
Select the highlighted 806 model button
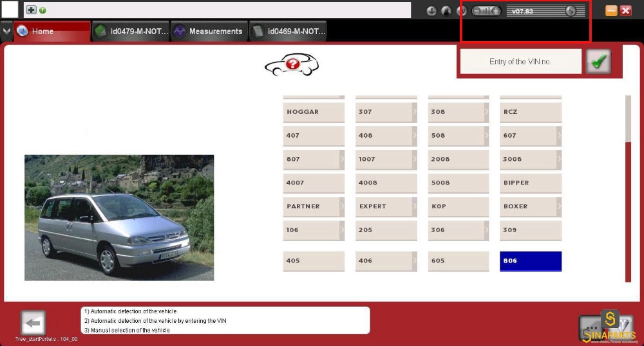coord(530,261)
